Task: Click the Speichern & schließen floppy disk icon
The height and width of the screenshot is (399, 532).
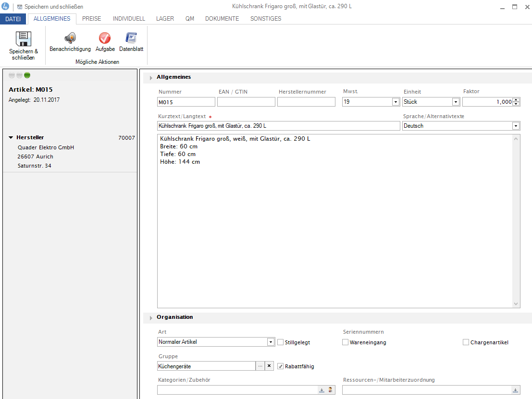Action: (x=23, y=39)
